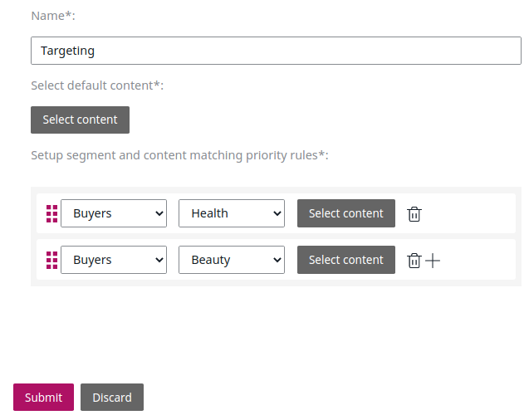Discard the form changes
This screenshot has height=420, width=529.
[x=112, y=397]
